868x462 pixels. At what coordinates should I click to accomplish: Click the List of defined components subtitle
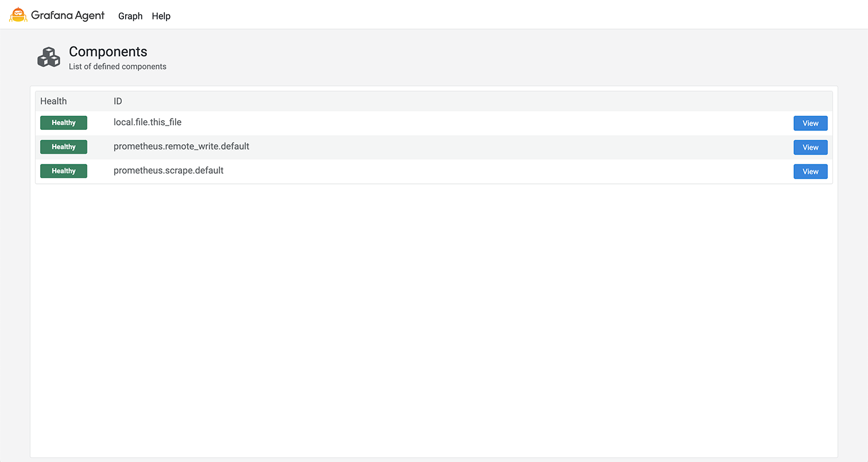coord(117,66)
